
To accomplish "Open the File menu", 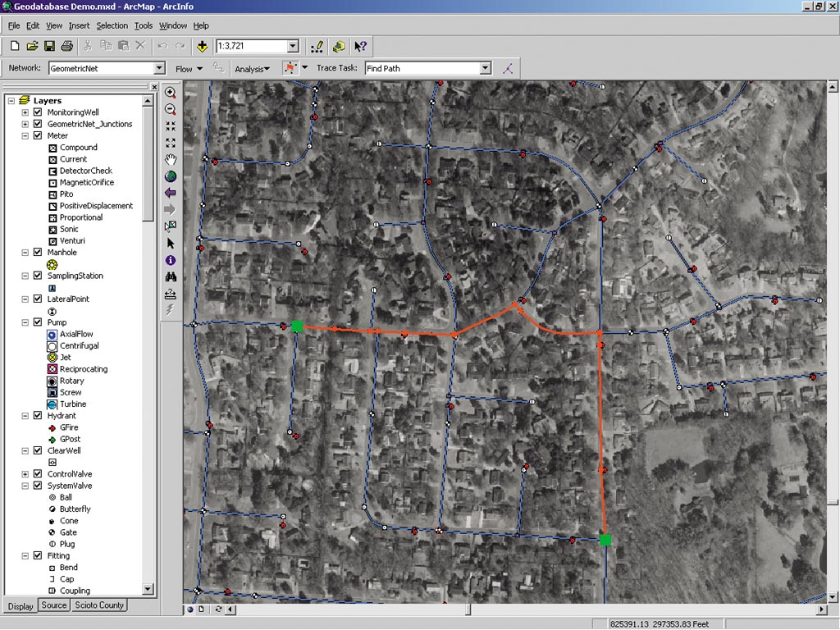I will pyautogui.click(x=14, y=25).
